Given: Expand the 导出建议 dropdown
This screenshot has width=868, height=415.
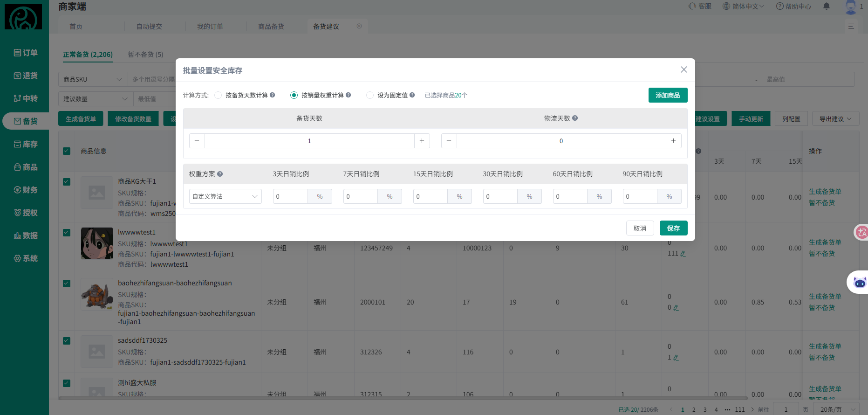Looking at the screenshot, I should pos(835,119).
